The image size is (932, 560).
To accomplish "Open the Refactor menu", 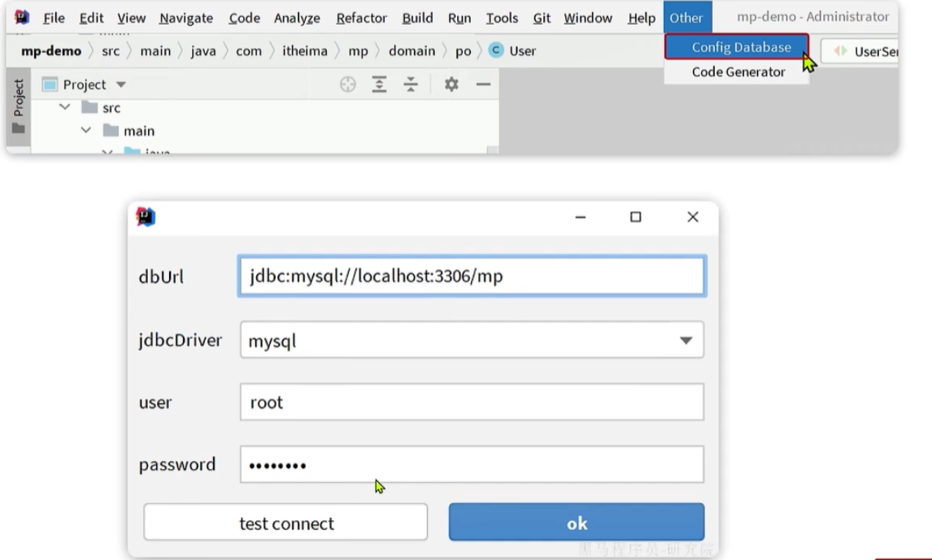I will 361,18.
